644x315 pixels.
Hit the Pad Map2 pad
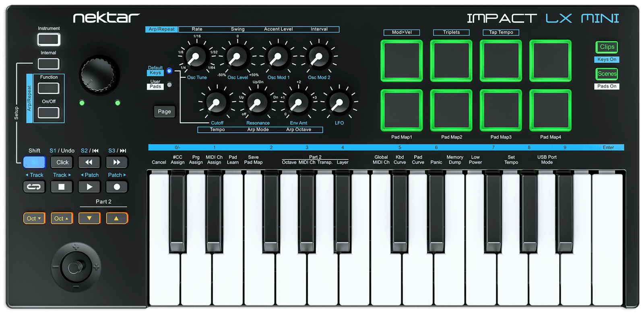click(451, 110)
